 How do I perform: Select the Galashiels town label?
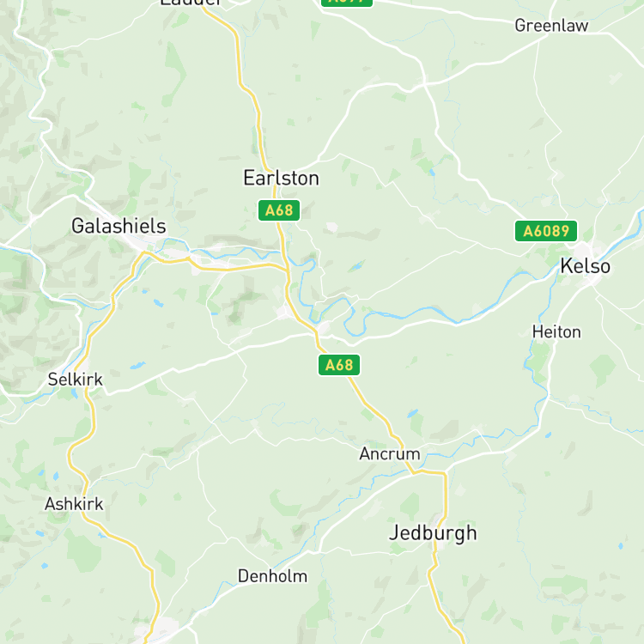point(118,226)
